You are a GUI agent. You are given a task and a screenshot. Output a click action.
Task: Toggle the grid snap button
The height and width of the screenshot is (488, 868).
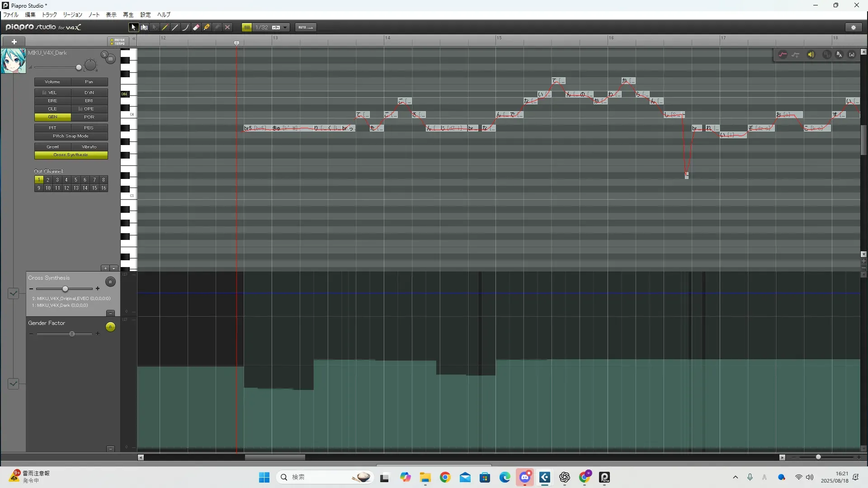(x=247, y=28)
